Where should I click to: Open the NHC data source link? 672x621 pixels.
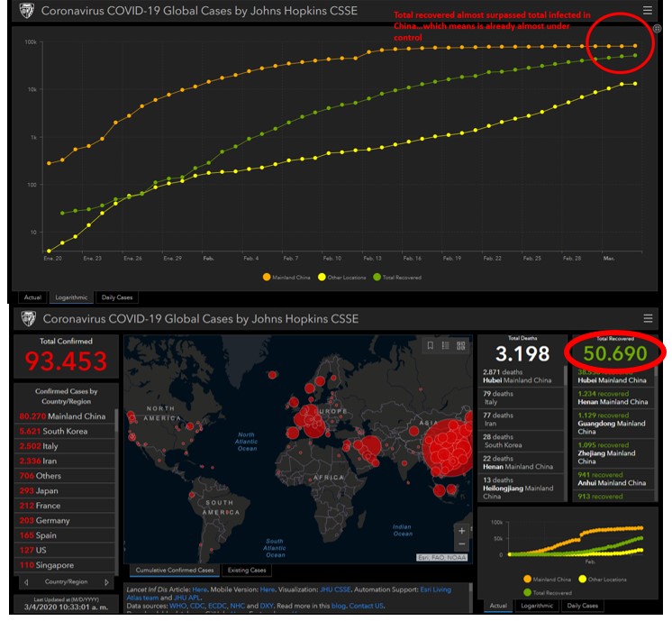(238, 606)
